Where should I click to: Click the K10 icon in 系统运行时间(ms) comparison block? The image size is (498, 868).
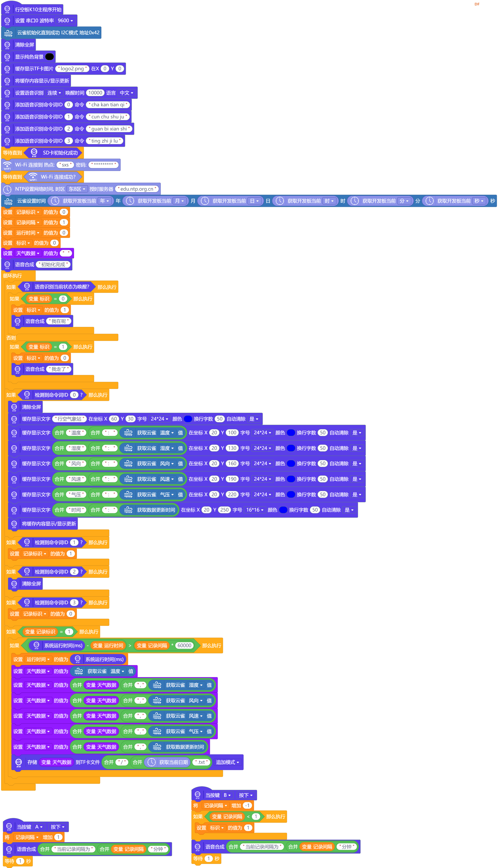[x=36, y=645]
